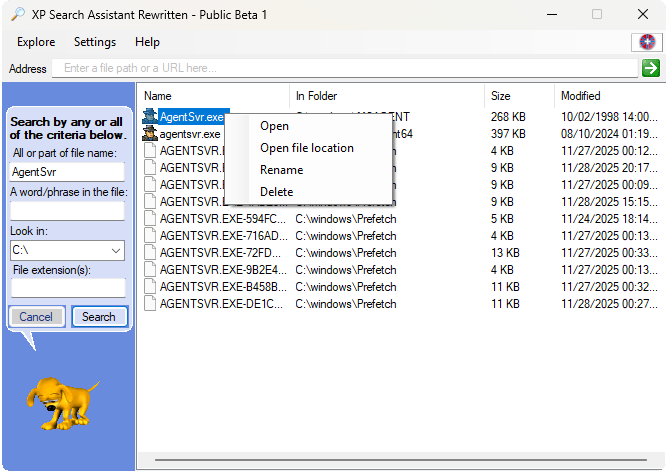Choose Rename in the context menu

coord(281,170)
